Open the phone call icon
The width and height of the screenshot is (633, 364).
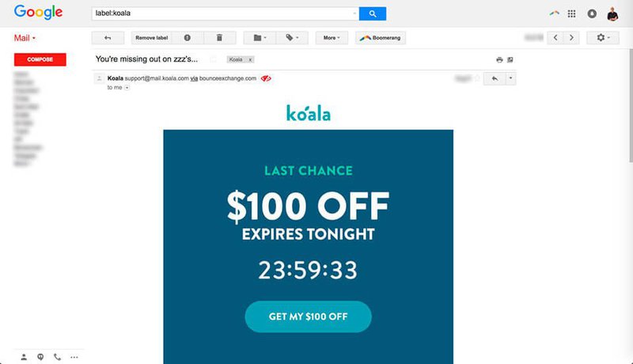tap(57, 357)
